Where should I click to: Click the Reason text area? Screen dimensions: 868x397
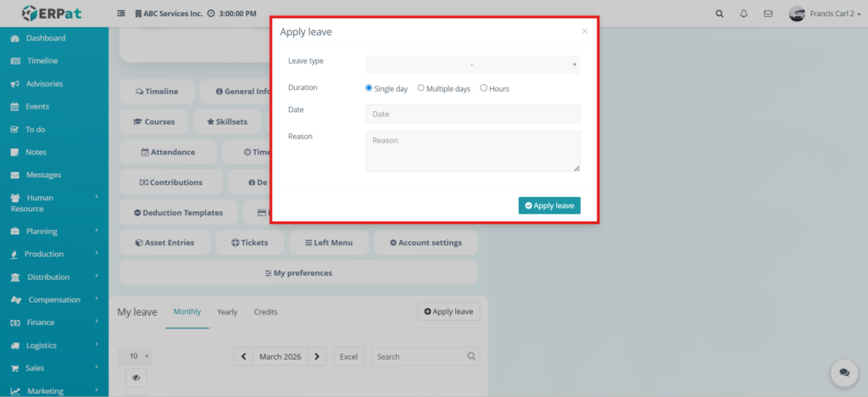pyautogui.click(x=473, y=152)
